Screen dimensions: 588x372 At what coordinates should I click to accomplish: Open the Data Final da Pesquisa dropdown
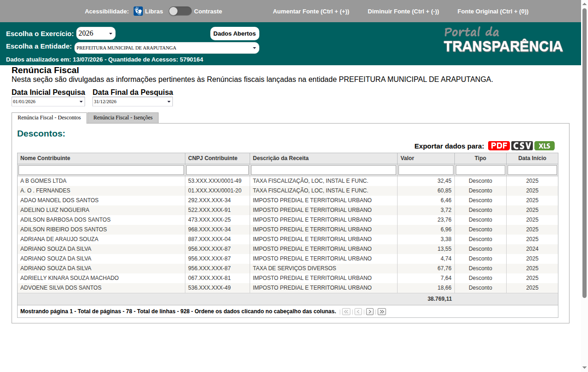point(133,101)
